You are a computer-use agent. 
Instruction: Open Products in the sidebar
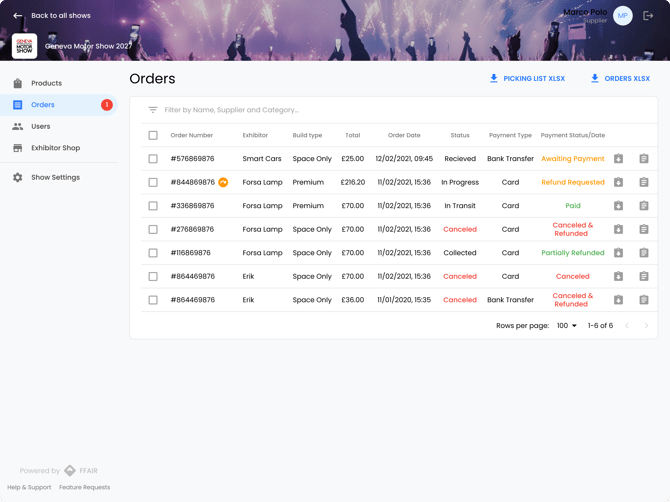[x=46, y=83]
